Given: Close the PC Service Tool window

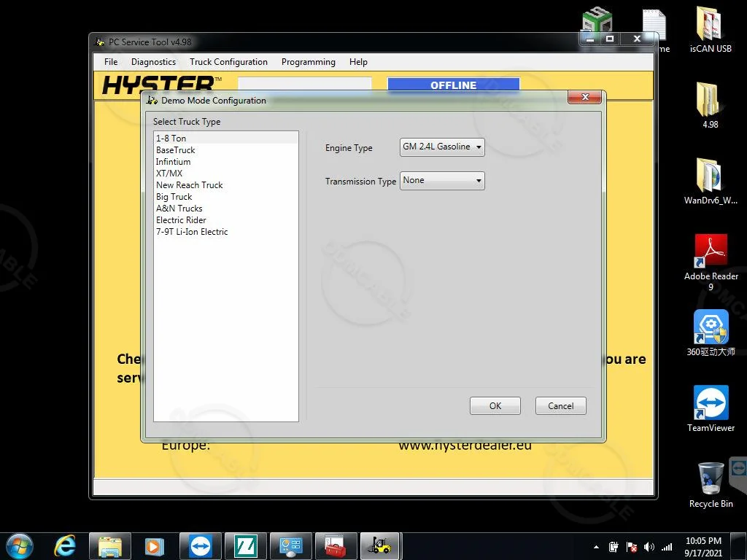Looking at the screenshot, I should click(637, 39).
